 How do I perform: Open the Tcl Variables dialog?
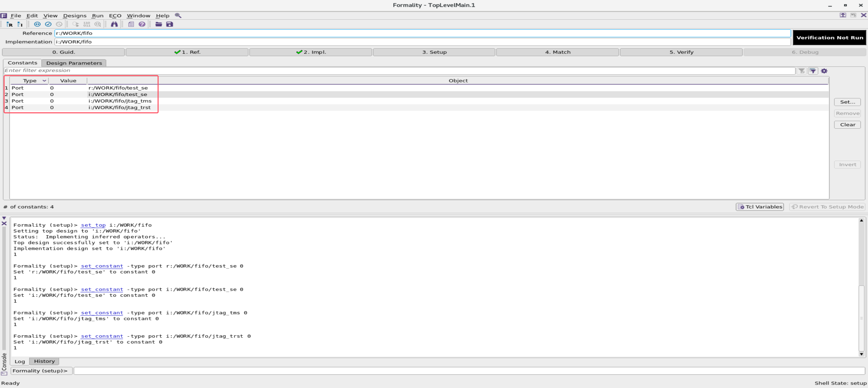760,207
